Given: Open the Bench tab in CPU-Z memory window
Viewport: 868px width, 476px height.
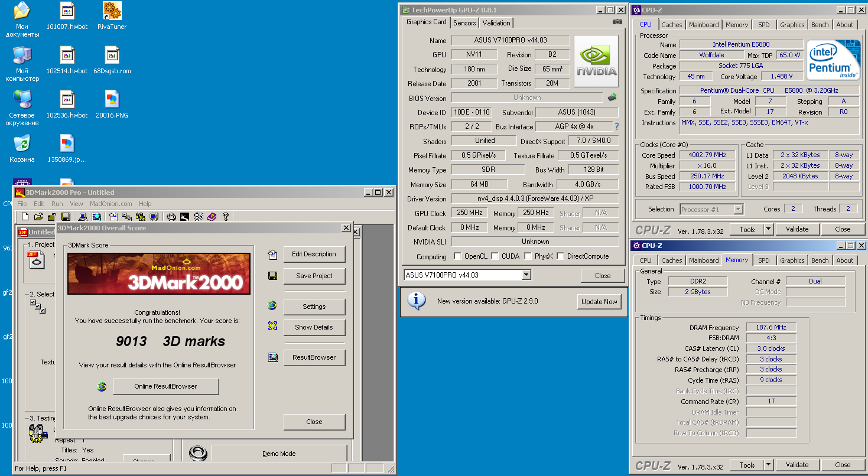Looking at the screenshot, I should pos(820,260).
